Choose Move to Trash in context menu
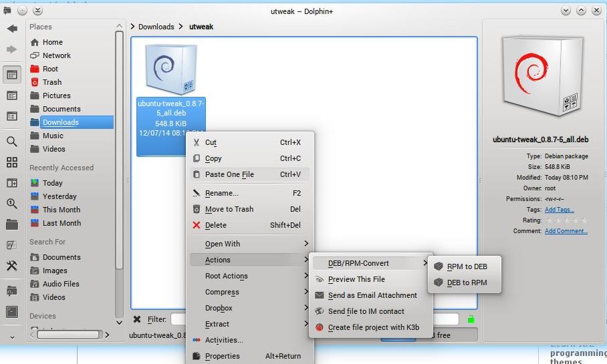Image resolution: width=607 pixels, height=364 pixels. [250, 209]
